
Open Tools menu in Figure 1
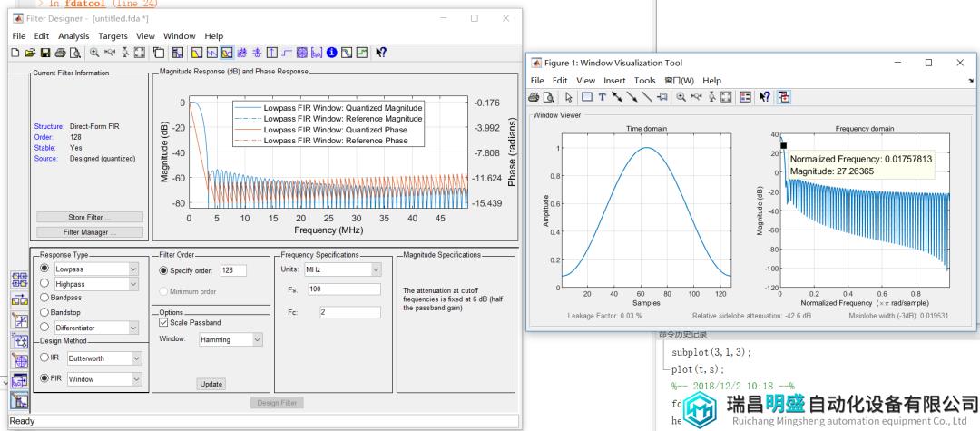point(644,81)
